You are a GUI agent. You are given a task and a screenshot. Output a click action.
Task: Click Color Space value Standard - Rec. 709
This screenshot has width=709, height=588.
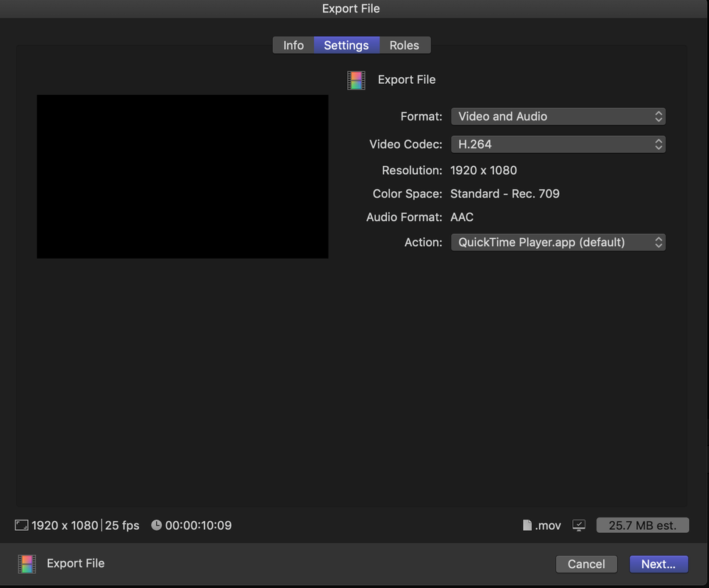[x=505, y=194]
